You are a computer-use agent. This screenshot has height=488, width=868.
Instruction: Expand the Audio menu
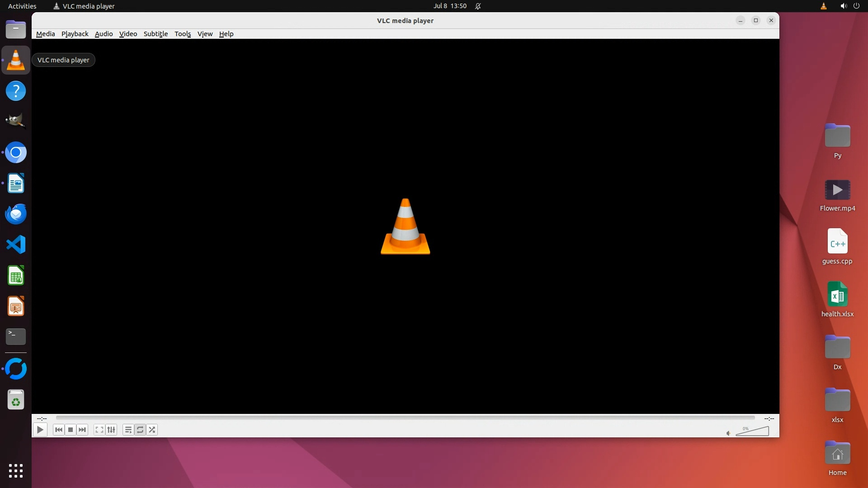pyautogui.click(x=104, y=34)
